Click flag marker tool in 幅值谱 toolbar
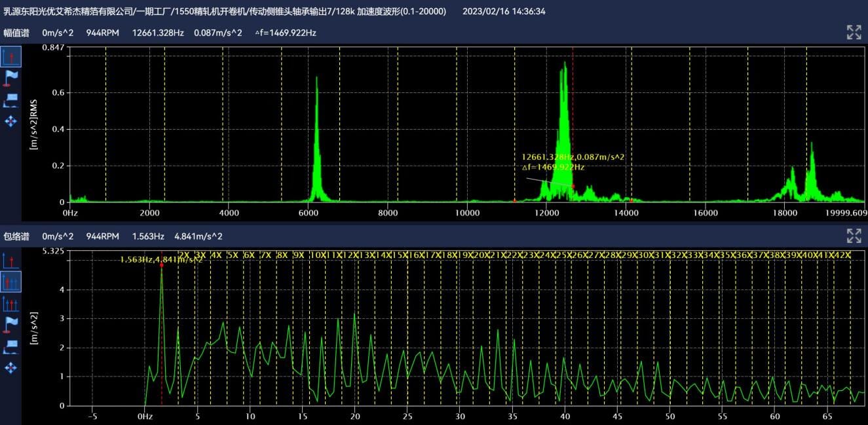Viewport: 868px width, 425px height. pos(11,78)
